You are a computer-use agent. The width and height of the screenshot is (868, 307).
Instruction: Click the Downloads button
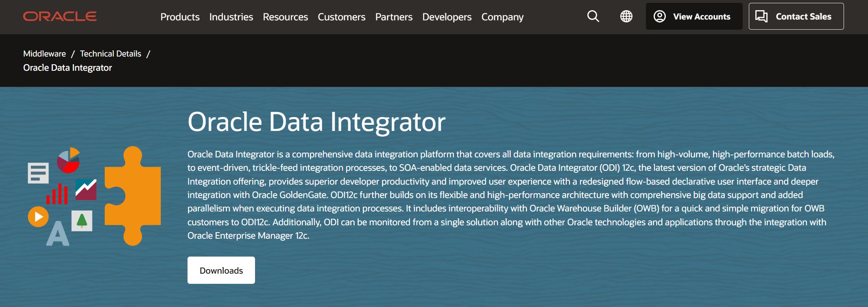(221, 270)
